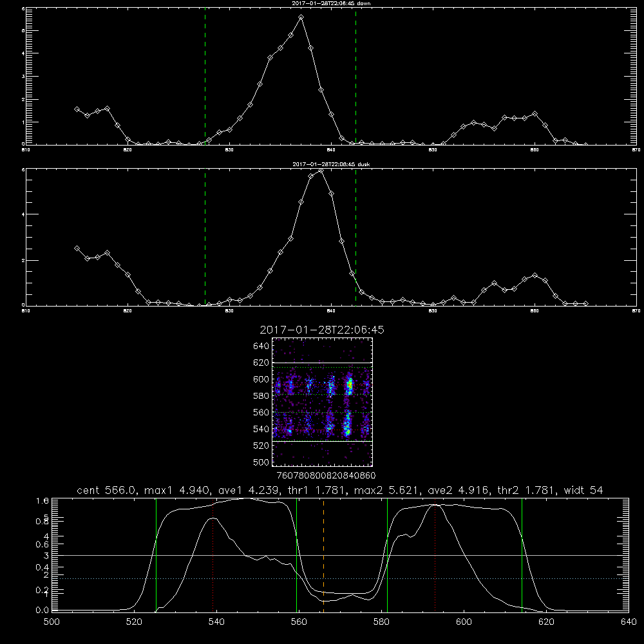Image resolution: width=644 pixels, height=644 pixels.
Task: Click green vertical line near 559 in bottom plot
Action: [x=296, y=555]
